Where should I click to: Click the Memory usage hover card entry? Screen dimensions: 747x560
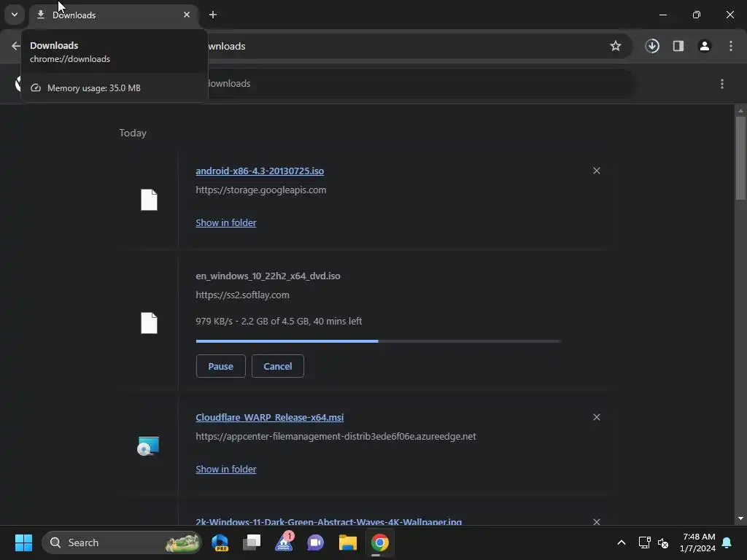click(115, 88)
